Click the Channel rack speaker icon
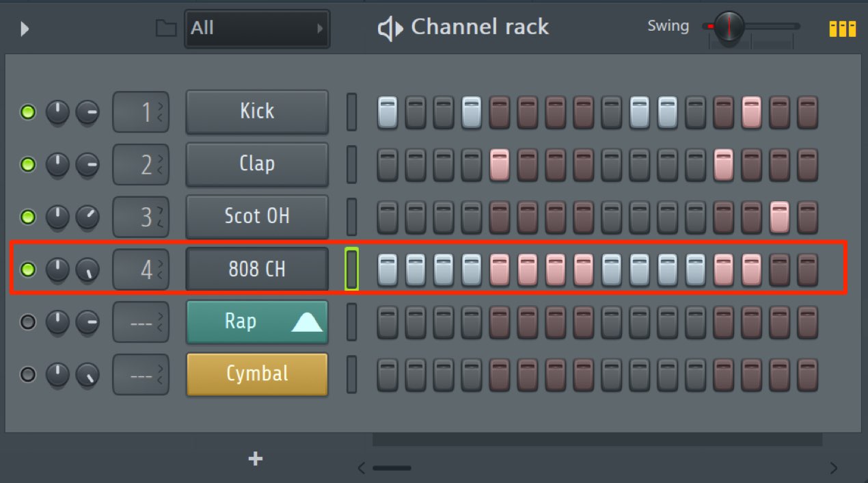This screenshot has width=868, height=483. (390, 28)
